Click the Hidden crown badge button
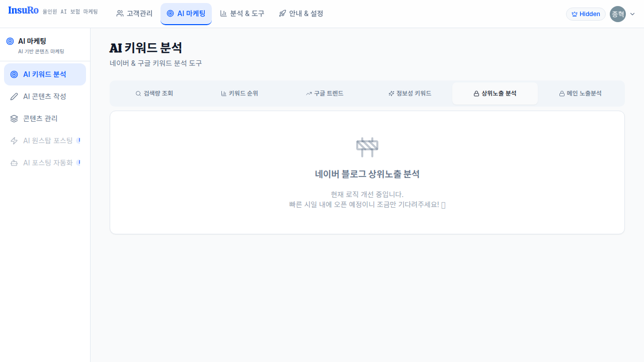Screen dimensions: 644x362 point(586,14)
